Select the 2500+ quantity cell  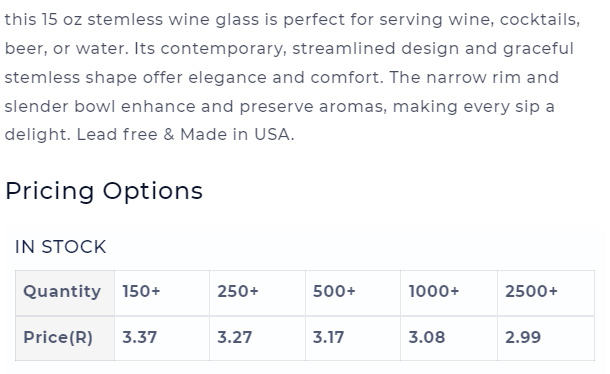click(x=546, y=293)
